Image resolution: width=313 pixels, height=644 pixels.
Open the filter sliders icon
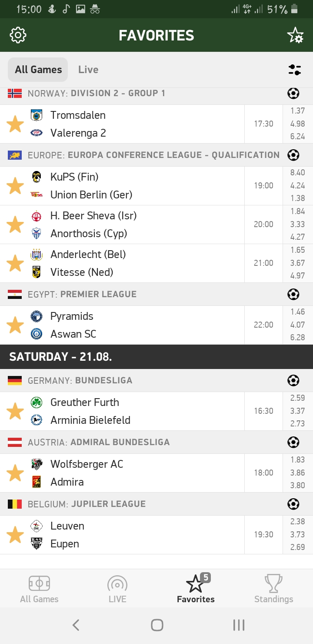pyautogui.click(x=294, y=70)
